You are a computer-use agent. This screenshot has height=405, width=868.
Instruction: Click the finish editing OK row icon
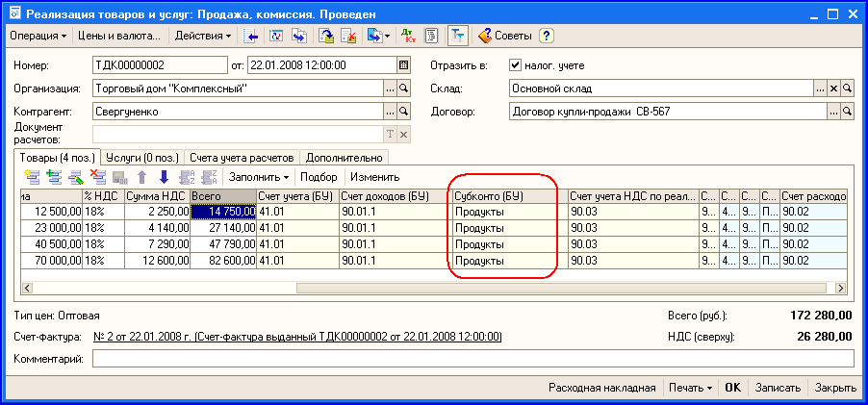(120, 177)
